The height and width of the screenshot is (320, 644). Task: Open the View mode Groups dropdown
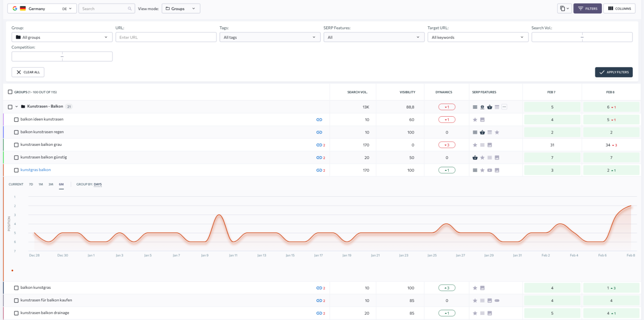coord(181,9)
